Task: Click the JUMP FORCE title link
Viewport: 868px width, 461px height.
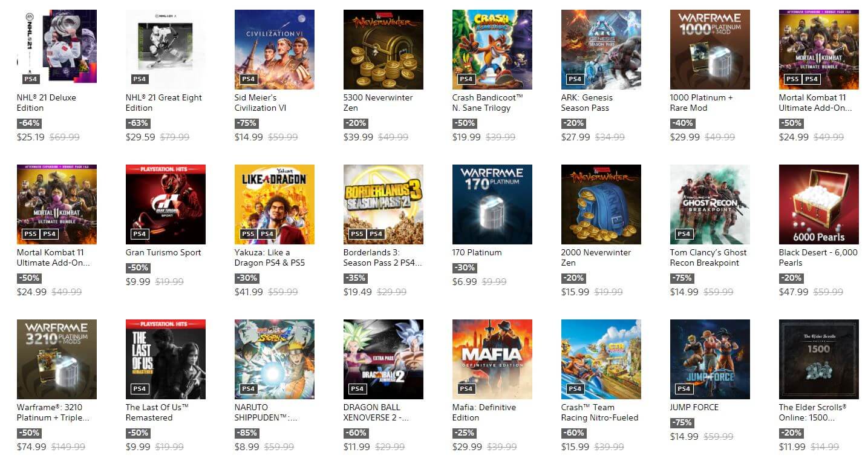Action: click(694, 407)
